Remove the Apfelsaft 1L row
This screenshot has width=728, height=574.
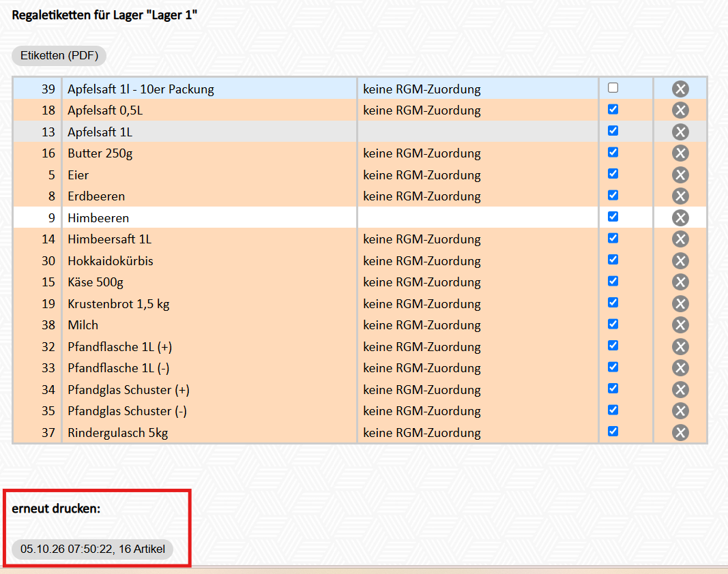(680, 132)
